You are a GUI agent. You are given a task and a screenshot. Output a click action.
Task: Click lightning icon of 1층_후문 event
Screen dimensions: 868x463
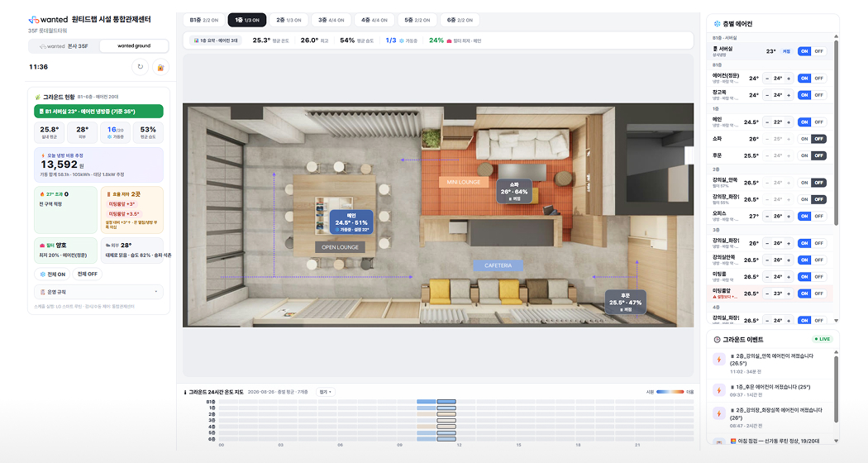tap(719, 390)
